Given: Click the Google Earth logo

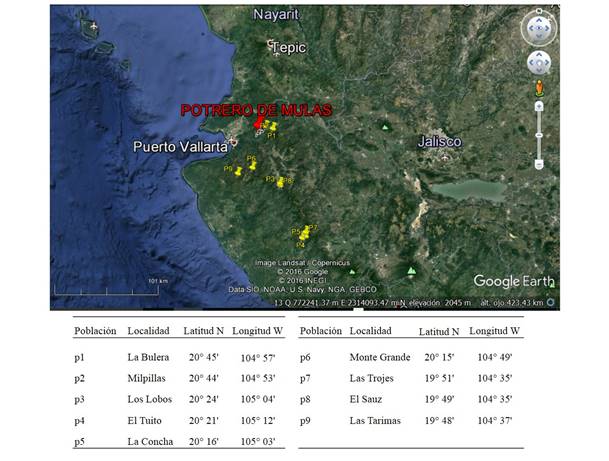Looking at the screenshot, I should (510, 281).
